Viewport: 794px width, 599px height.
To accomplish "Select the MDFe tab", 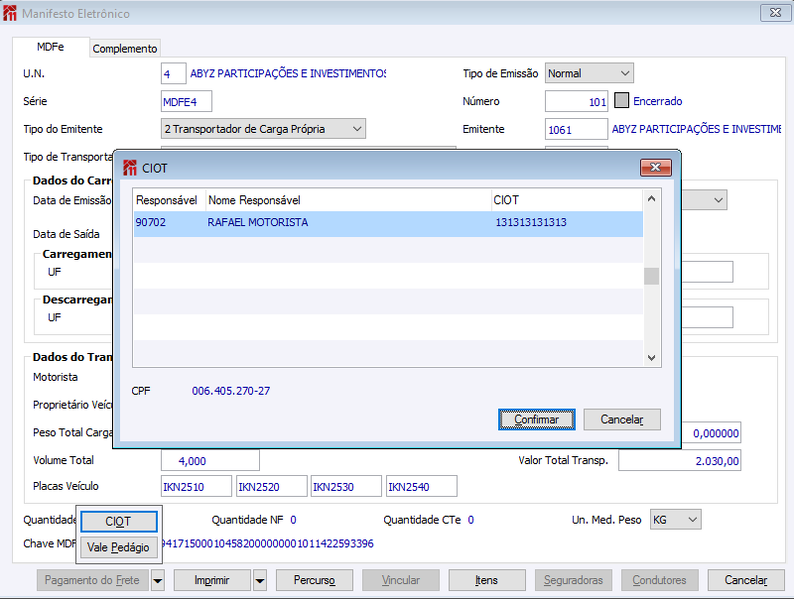I will tap(51, 47).
